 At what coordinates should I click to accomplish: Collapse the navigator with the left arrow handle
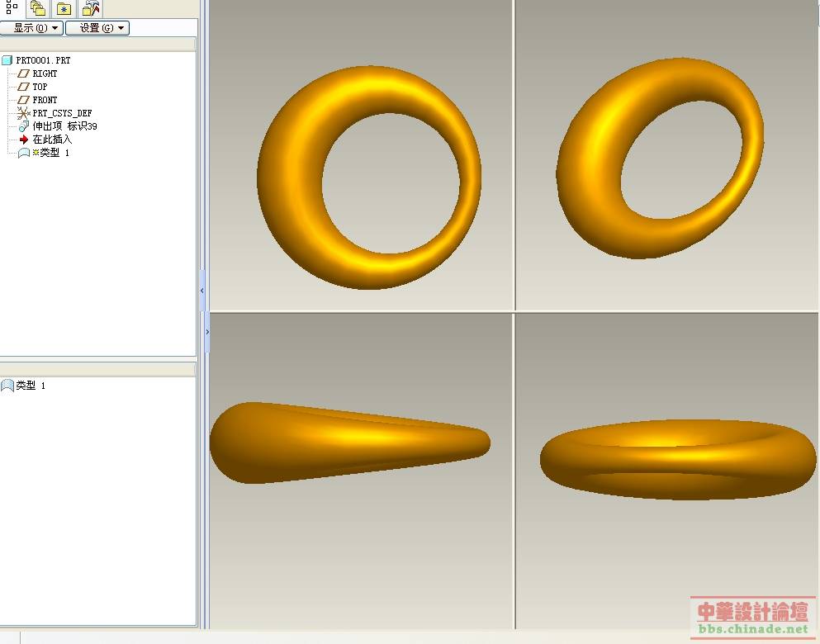click(x=202, y=291)
